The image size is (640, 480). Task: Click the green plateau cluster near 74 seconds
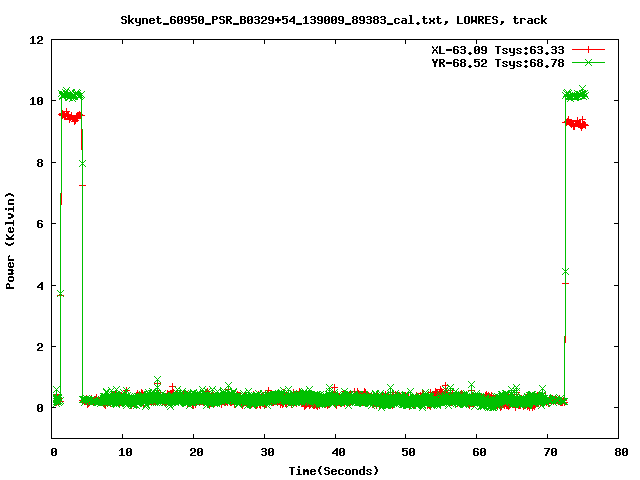[x=575, y=95]
